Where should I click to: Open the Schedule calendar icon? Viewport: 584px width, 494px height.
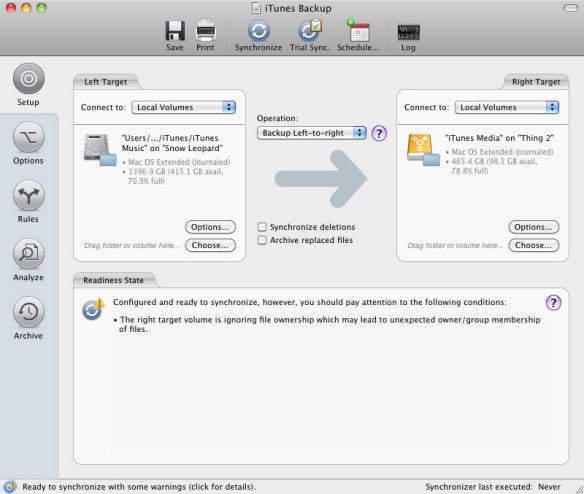(x=358, y=31)
